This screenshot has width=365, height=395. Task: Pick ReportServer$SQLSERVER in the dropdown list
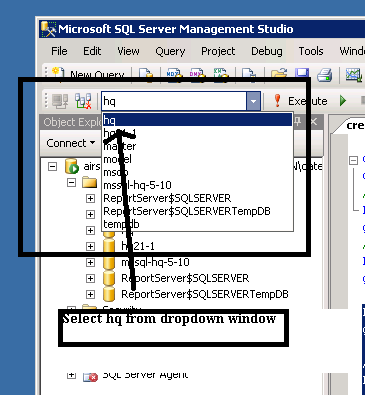pyautogui.click(x=197, y=198)
